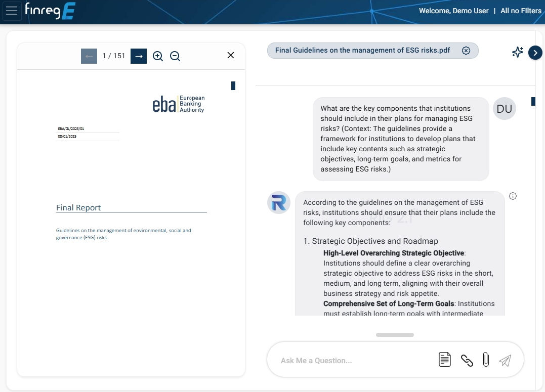Click the gray handle above chat input
The height and width of the screenshot is (392, 545).
[x=395, y=335]
